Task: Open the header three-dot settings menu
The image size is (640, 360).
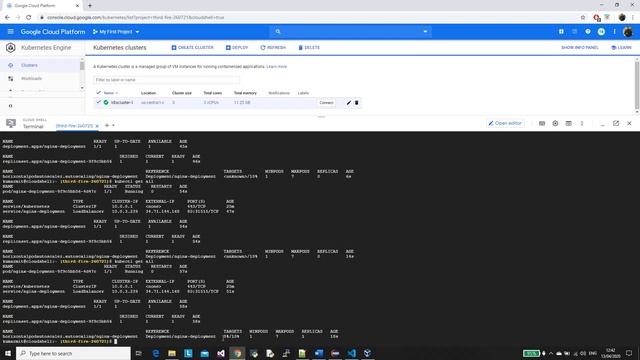Action: pos(614,31)
